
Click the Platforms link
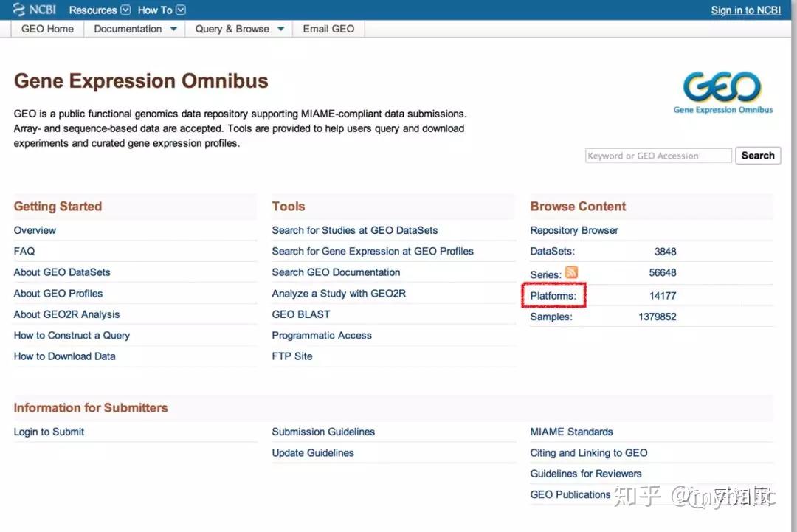click(553, 296)
